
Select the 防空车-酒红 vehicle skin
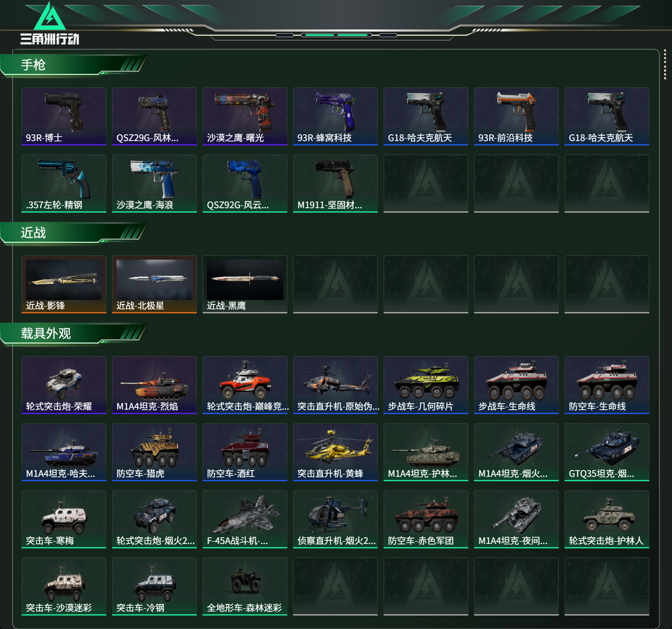pos(245,452)
